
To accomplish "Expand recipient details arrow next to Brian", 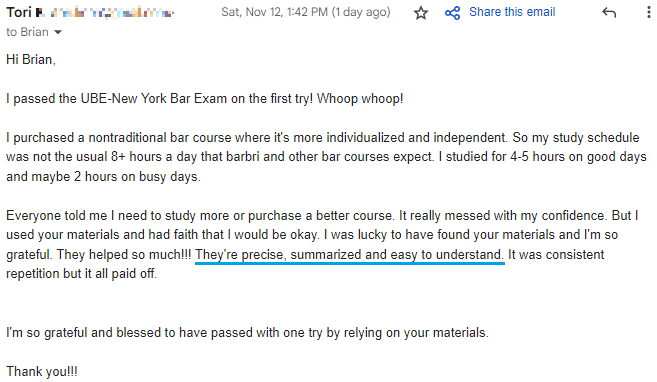I will click(x=58, y=32).
